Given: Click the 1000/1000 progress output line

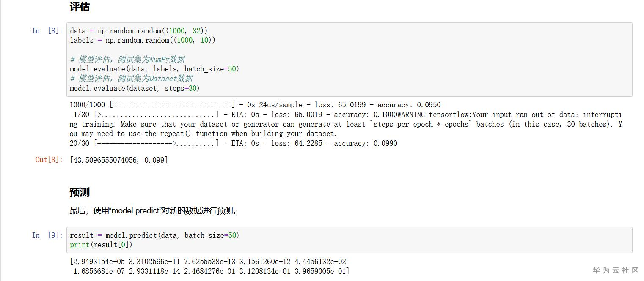Looking at the screenshot, I should (x=255, y=105).
